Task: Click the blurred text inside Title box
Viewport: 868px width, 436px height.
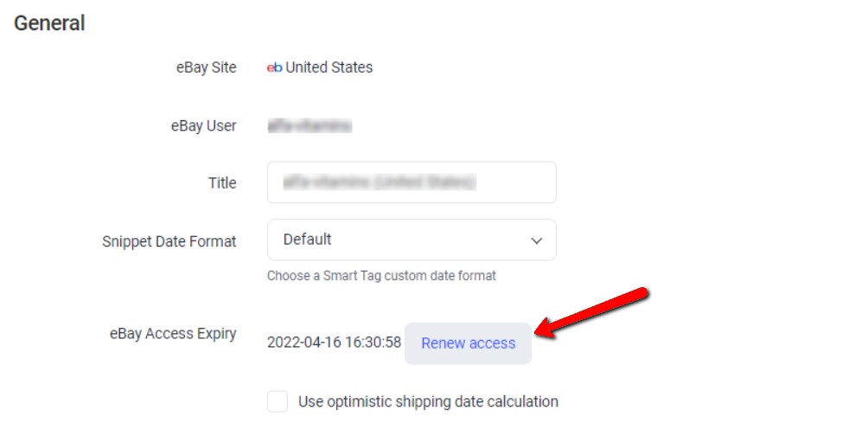Action: click(x=380, y=183)
